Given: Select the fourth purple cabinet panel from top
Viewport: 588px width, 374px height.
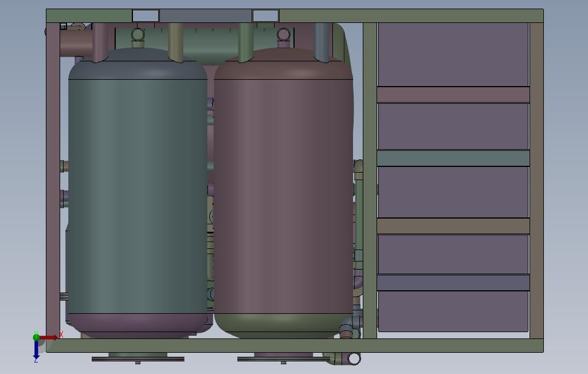Looking at the screenshot, I should point(453,254).
